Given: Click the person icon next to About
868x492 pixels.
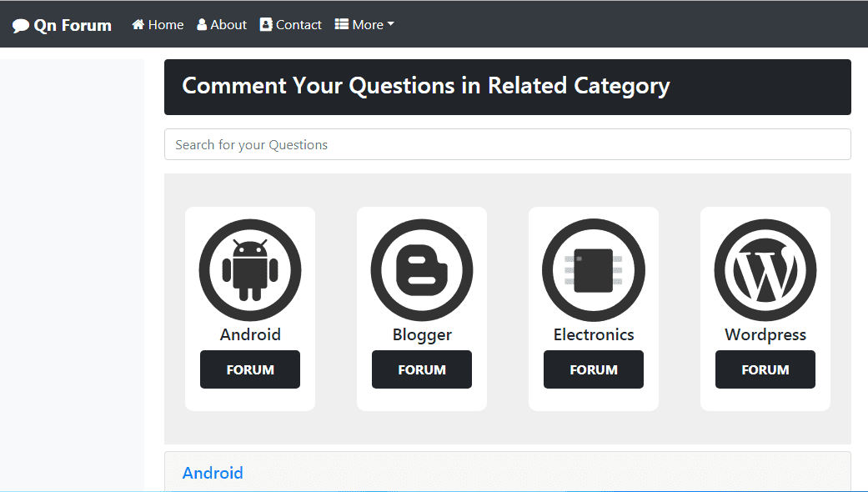Looking at the screenshot, I should click(201, 24).
